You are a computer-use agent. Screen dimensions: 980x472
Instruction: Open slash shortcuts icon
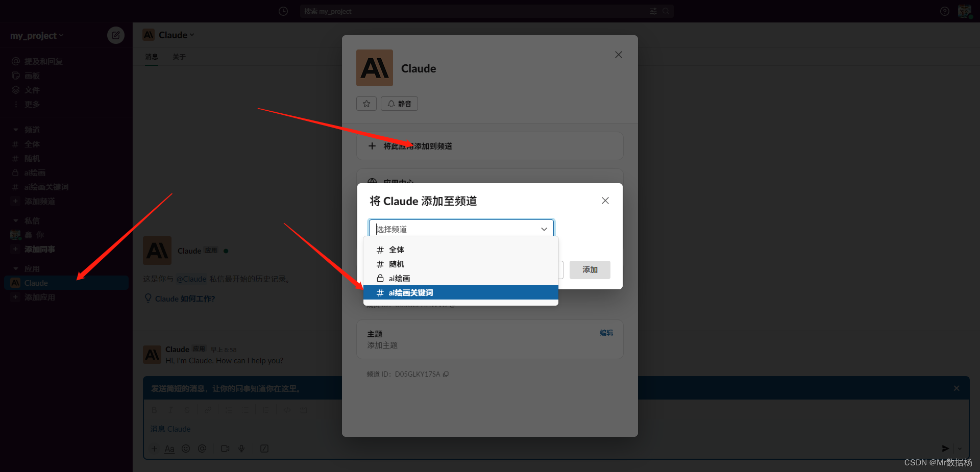(264, 449)
